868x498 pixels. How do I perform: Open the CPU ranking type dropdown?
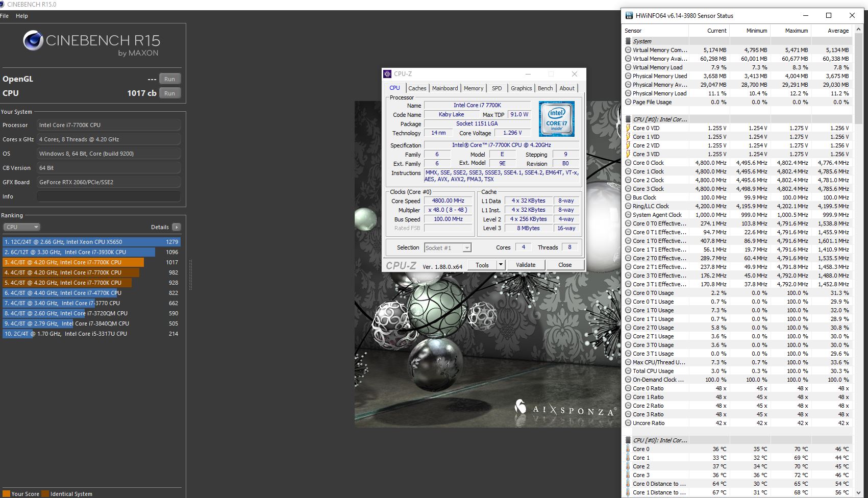pyautogui.click(x=21, y=227)
